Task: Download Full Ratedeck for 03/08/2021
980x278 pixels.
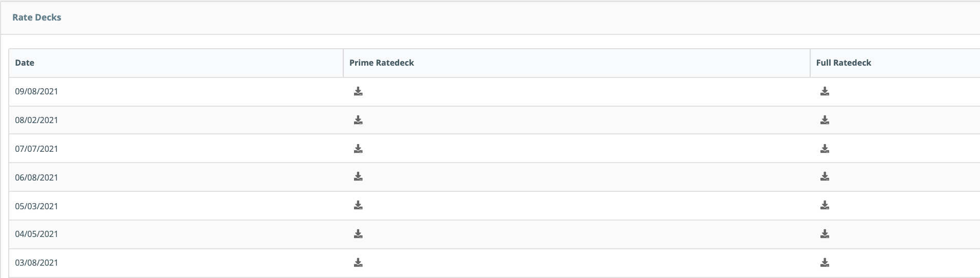Action: pos(825,263)
